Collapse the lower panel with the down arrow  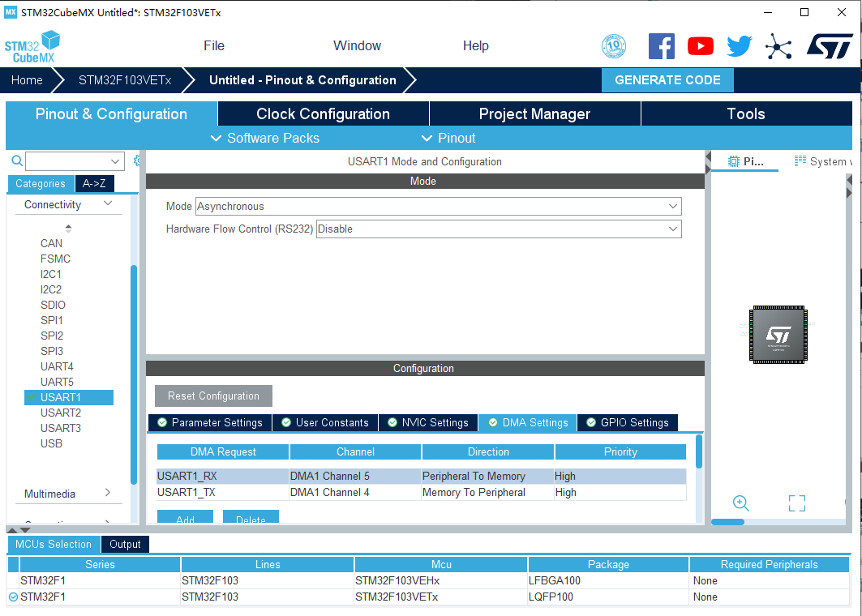pos(25,530)
